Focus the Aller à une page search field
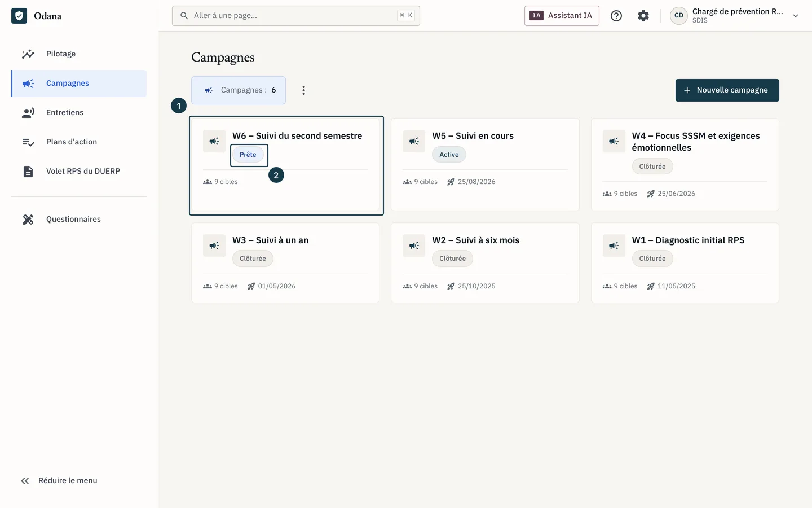The width and height of the screenshot is (812, 508). 296,16
